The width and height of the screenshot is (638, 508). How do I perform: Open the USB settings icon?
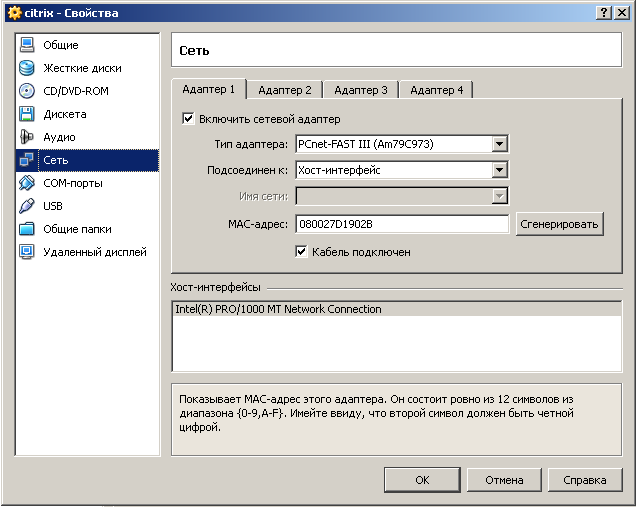tap(27, 206)
